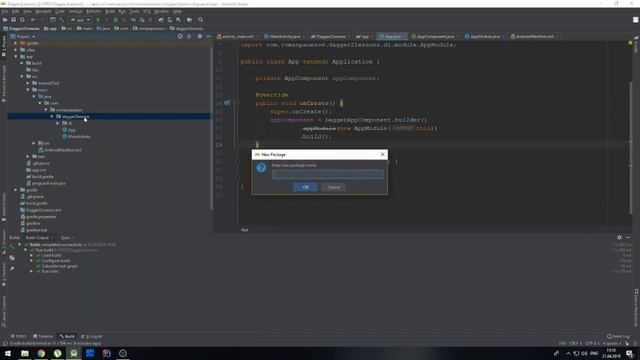Image resolution: width=640 pixels, height=360 pixels.
Task: Click the Search Everywhere magnifier icon
Action: 200,20
